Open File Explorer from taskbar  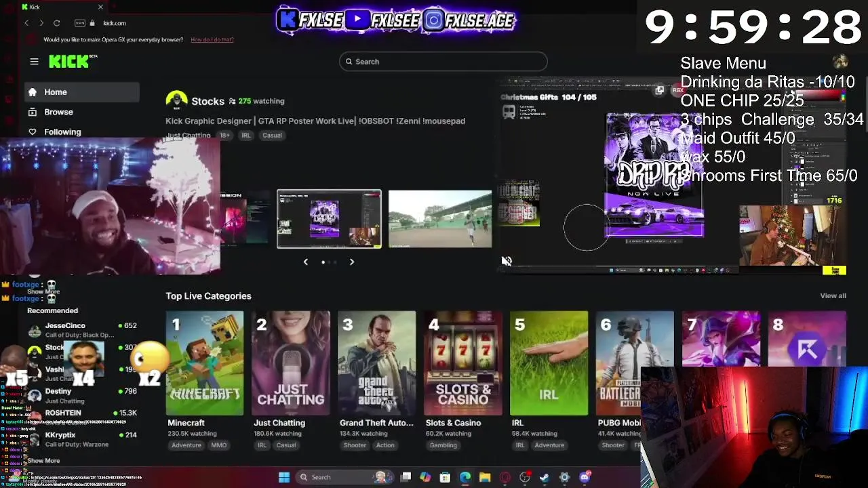485,477
